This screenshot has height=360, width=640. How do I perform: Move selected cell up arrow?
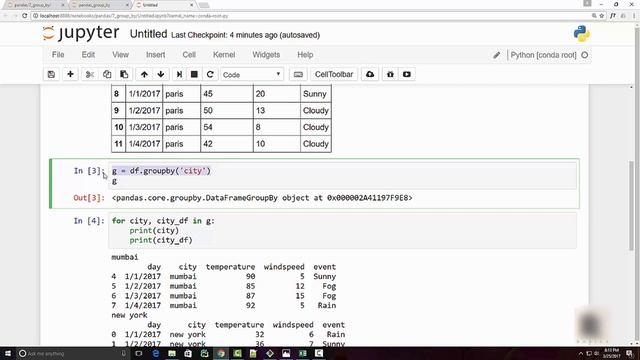(144, 74)
